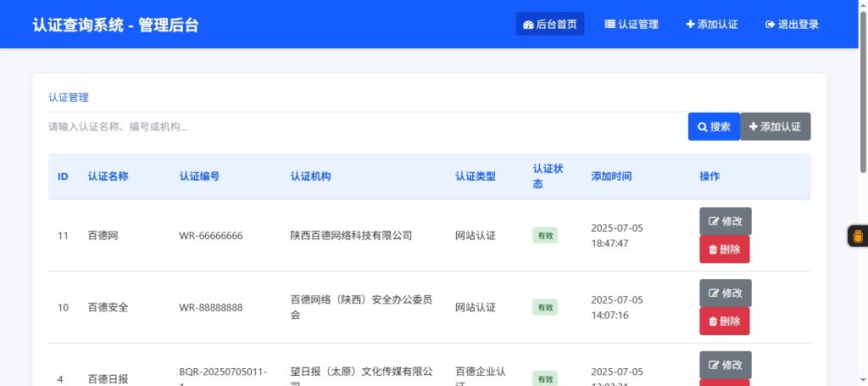Open the 认证管理 navigation item
The image size is (868, 386).
click(x=632, y=25)
